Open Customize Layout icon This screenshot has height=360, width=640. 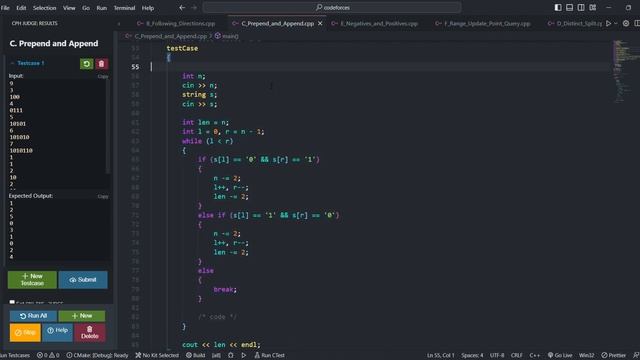593,7
